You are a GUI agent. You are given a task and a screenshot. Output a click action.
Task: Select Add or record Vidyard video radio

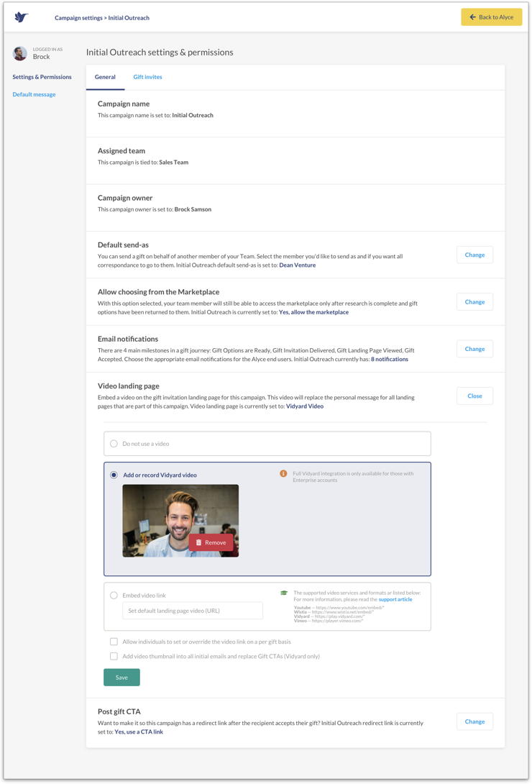114,475
